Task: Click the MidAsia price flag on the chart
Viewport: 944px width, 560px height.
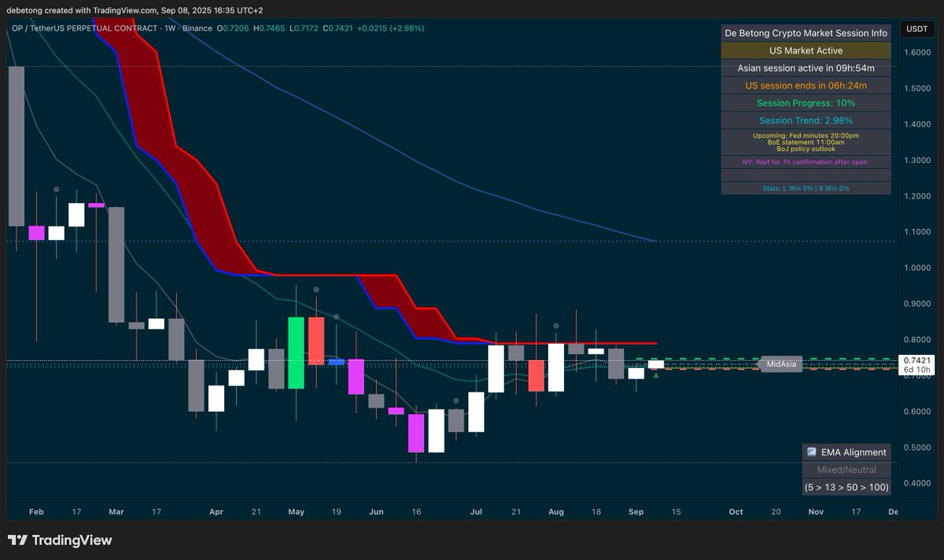Action: coord(781,364)
